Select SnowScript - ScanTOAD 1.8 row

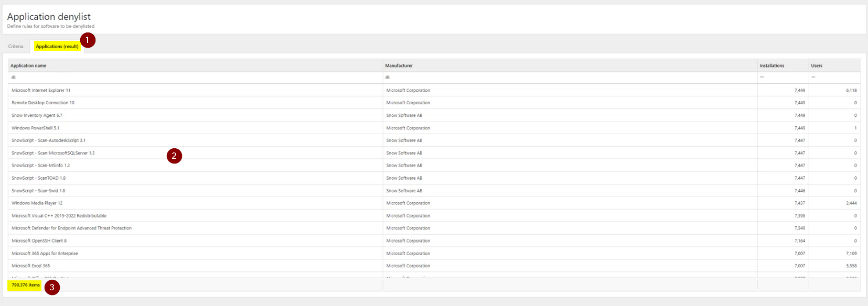(434, 178)
